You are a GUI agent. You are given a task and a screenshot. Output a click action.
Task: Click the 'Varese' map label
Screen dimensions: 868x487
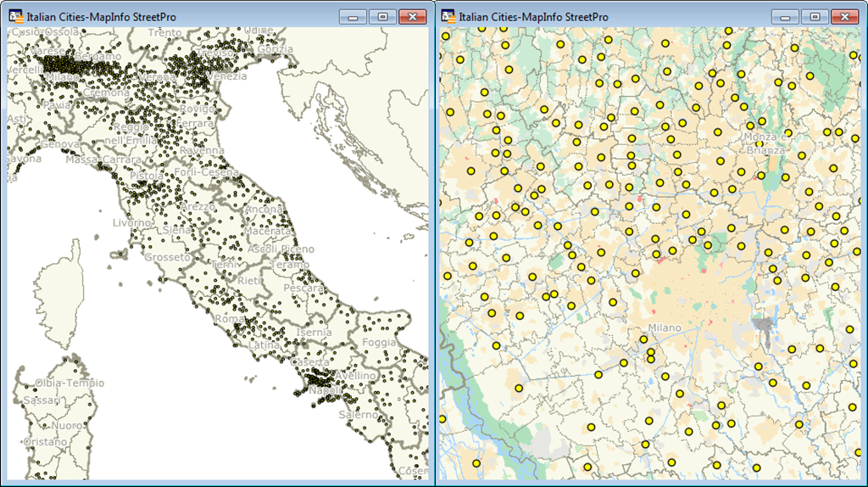(x=47, y=51)
